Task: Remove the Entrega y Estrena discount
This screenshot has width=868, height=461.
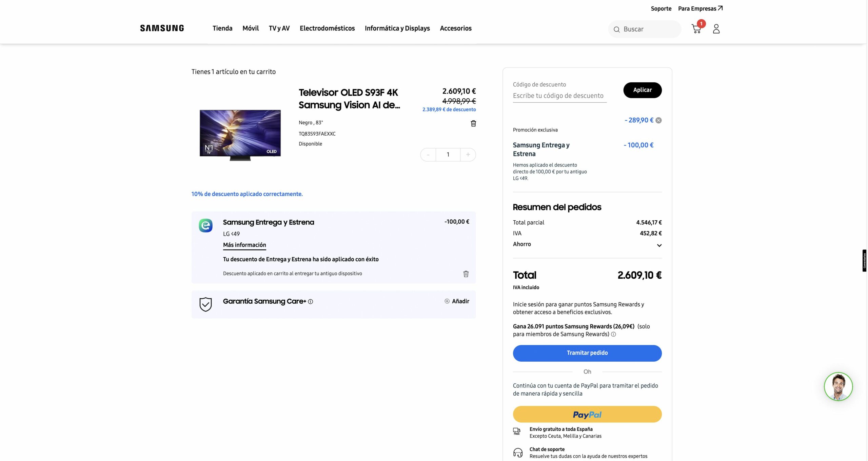Action: point(466,274)
